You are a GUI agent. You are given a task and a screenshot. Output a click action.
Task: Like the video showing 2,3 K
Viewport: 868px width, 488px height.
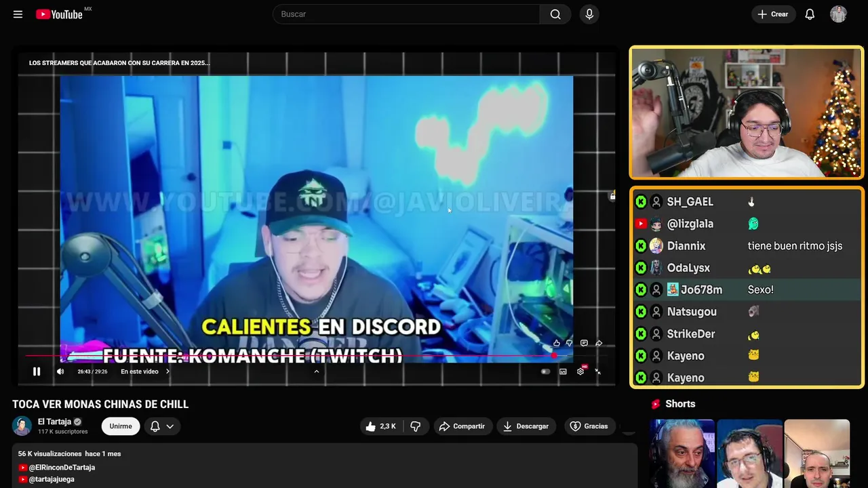click(x=380, y=426)
